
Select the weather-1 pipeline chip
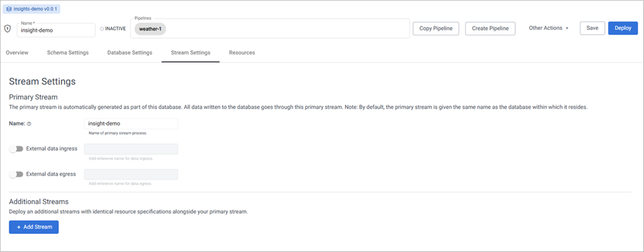tap(150, 29)
